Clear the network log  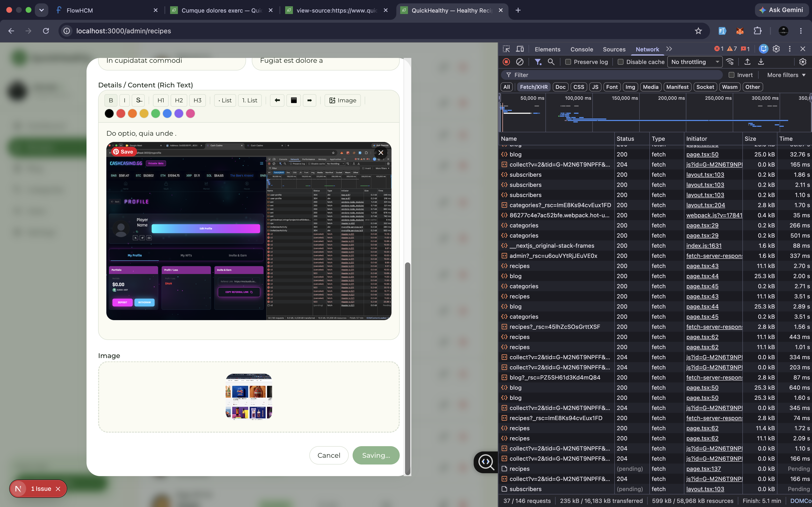[x=520, y=62]
